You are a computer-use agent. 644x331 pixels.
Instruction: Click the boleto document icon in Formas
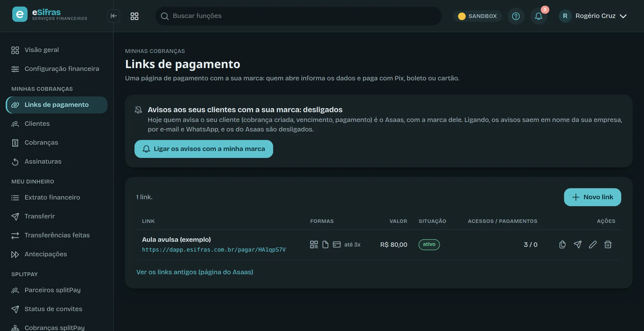click(x=325, y=245)
